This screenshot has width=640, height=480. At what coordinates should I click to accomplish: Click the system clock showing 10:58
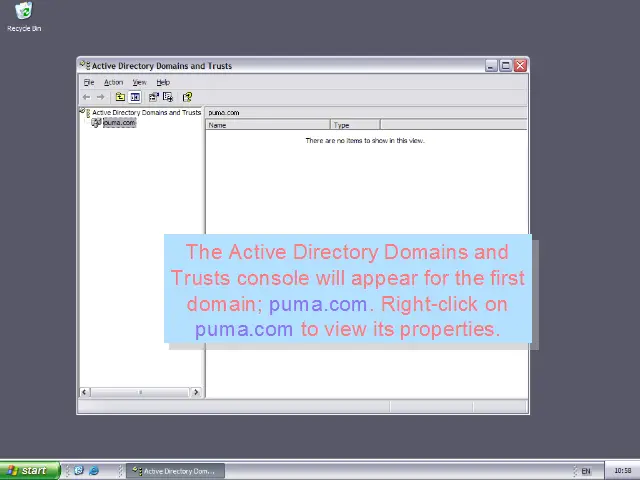click(x=622, y=471)
